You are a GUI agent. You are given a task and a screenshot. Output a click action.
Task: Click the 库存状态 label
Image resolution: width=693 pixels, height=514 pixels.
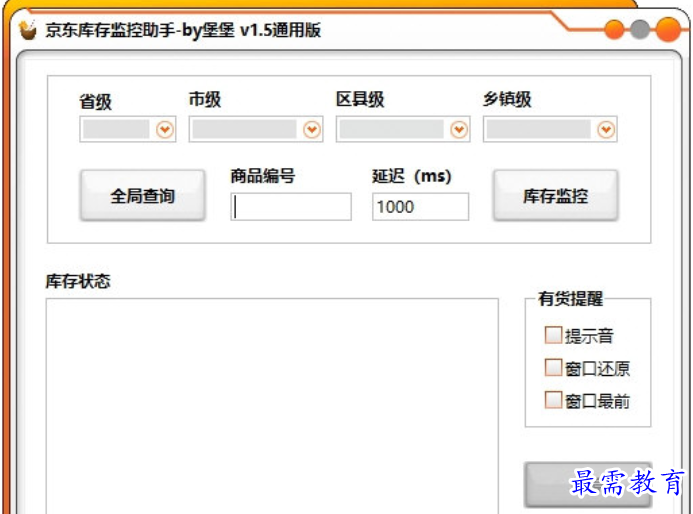pos(78,281)
